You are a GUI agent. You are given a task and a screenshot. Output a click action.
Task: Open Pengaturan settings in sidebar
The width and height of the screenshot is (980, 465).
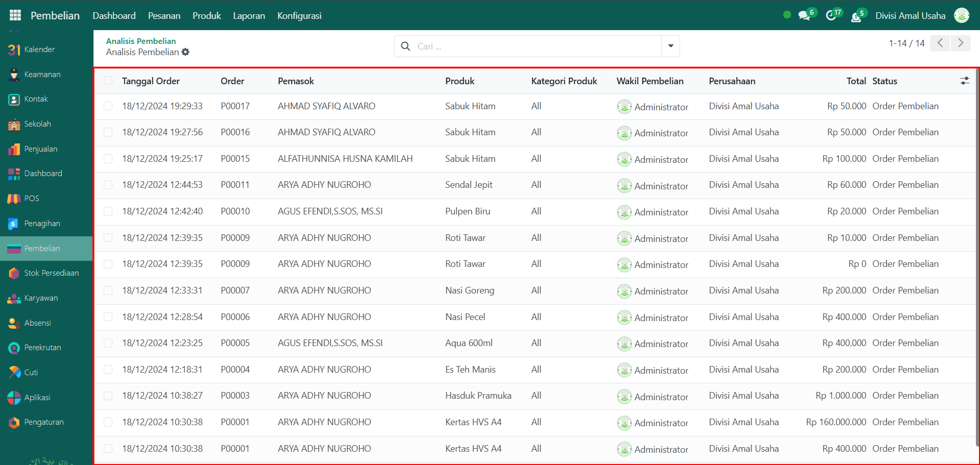(x=44, y=422)
